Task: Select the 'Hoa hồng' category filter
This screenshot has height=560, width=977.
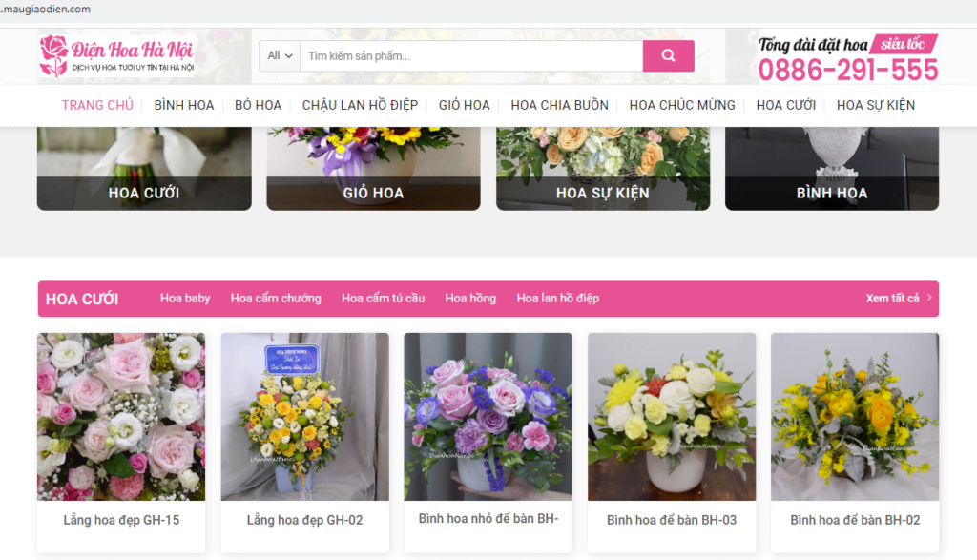Action: coord(469,298)
